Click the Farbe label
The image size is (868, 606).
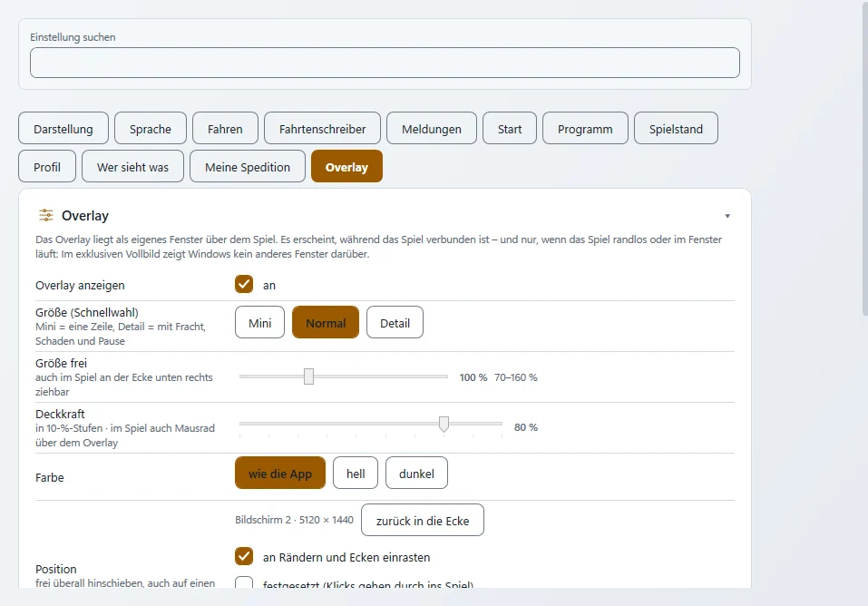click(50, 477)
